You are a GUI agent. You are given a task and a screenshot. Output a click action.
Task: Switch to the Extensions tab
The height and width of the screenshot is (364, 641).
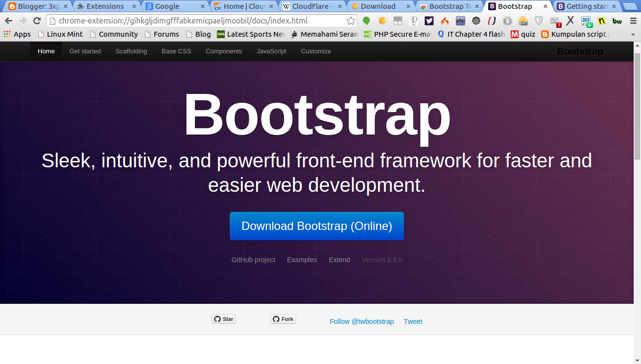[x=107, y=6]
